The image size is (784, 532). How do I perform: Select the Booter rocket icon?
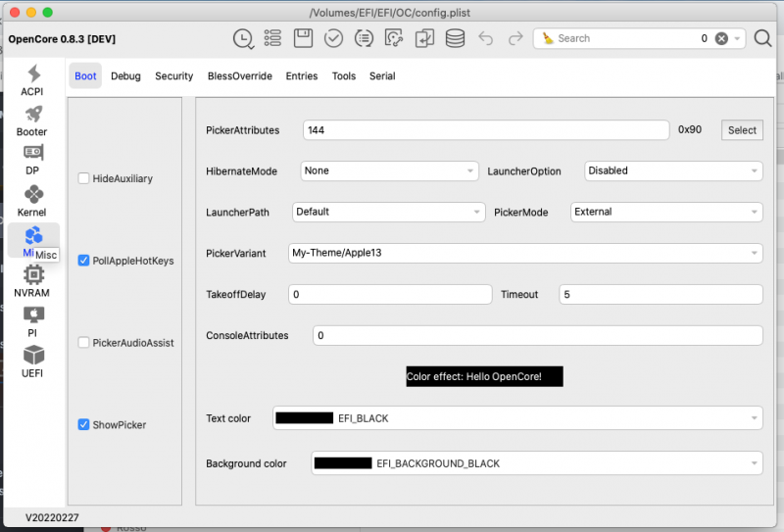32,120
